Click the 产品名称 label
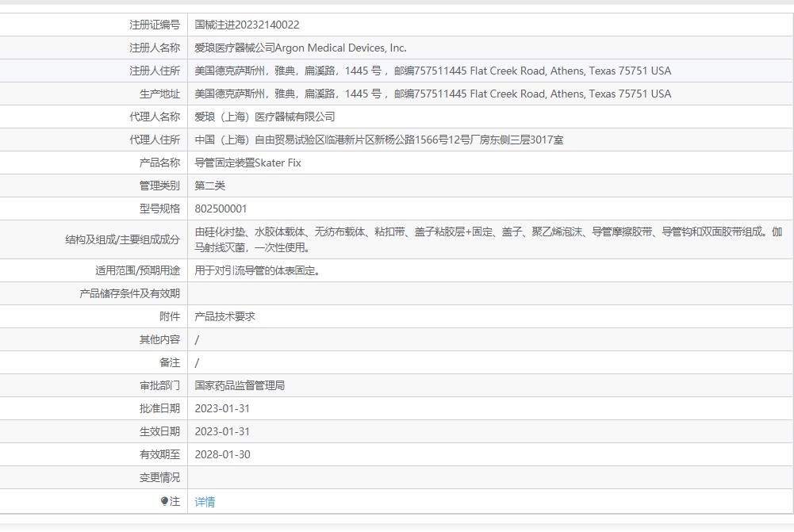 click(159, 163)
